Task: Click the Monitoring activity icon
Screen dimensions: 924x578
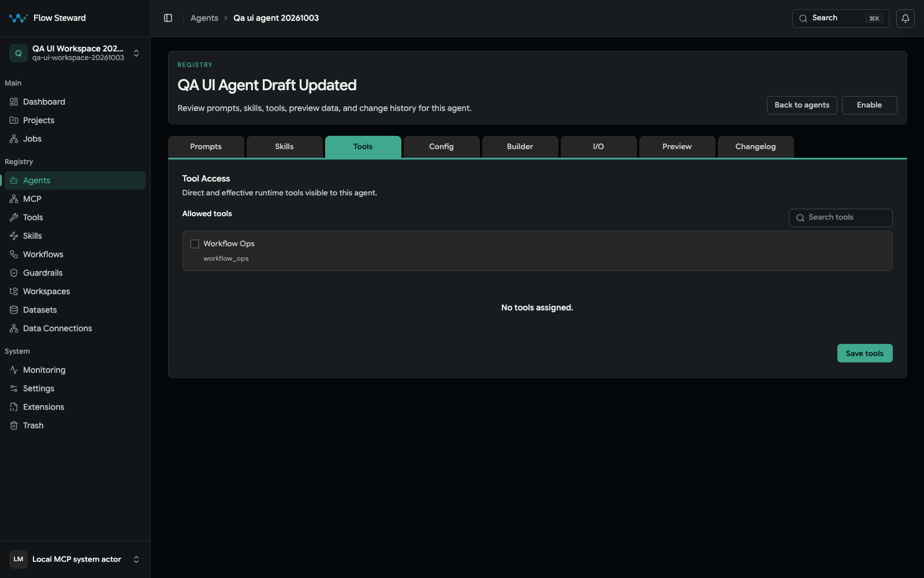Action: (x=14, y=370)
